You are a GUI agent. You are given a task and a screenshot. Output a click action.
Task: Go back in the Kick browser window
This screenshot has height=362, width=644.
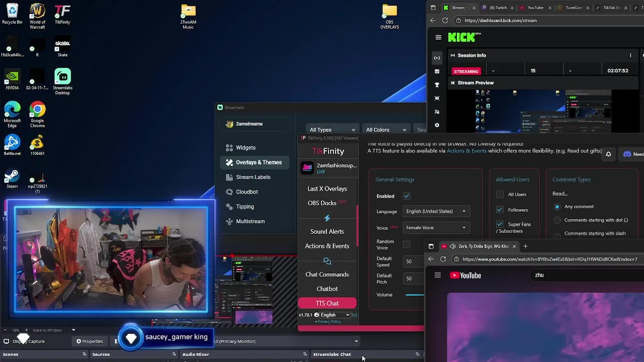pos(433,21)
